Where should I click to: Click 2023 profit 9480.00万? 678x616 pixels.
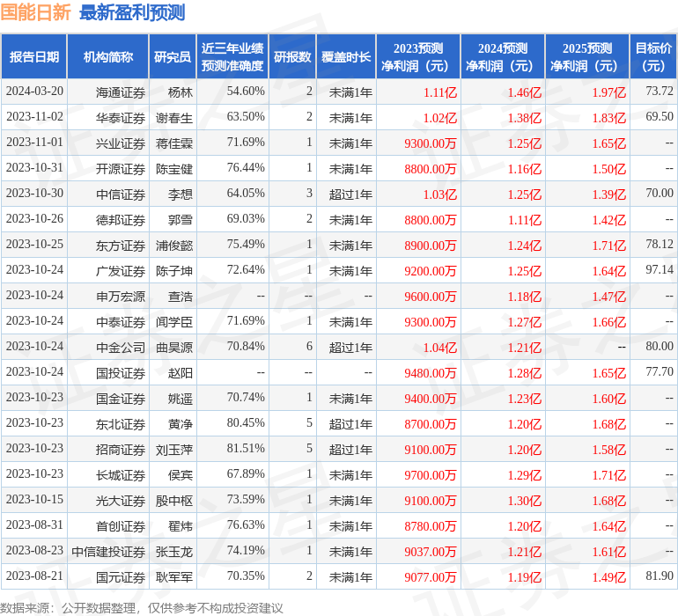[431, 372]
